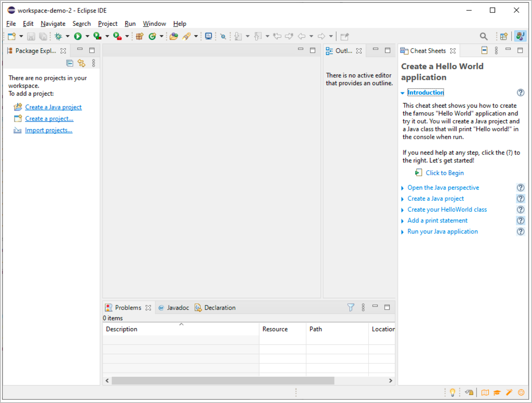The image size is (532, 403).
Task: Open the Coverage dropdown arrow
Action: click(x=107, y=37)
